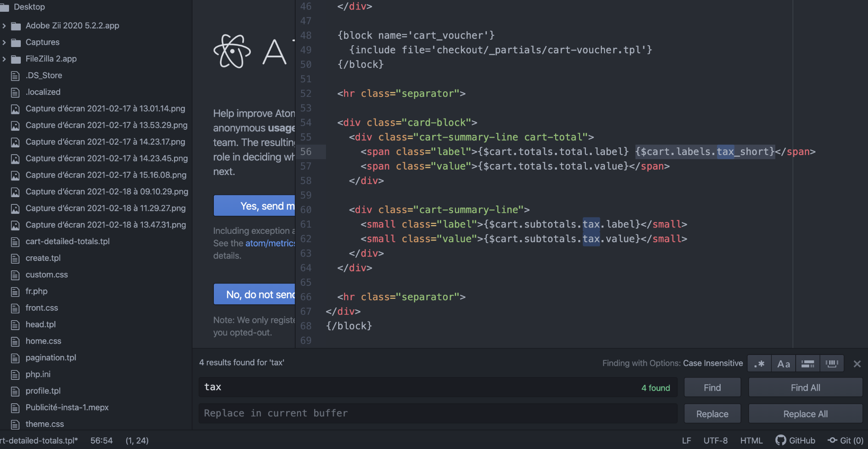Accept telemetry with the Yes, send button
The width and height of the screenshot is (868, 449).
[x=255, y=206]
